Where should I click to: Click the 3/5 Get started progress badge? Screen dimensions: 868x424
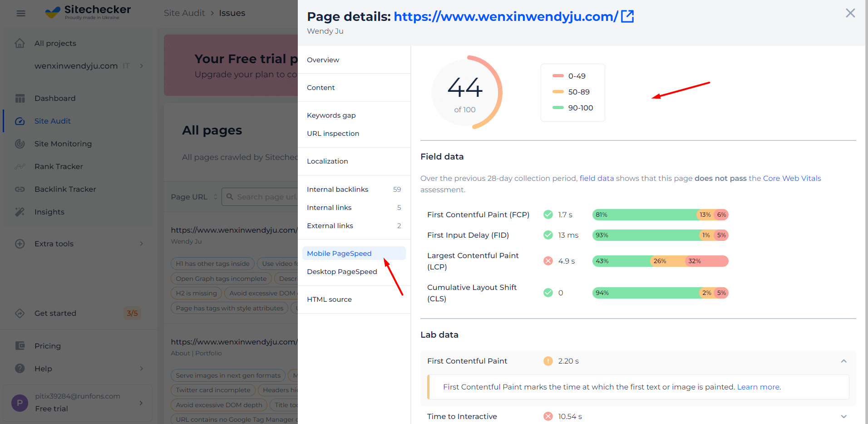(x=132, y=313)
